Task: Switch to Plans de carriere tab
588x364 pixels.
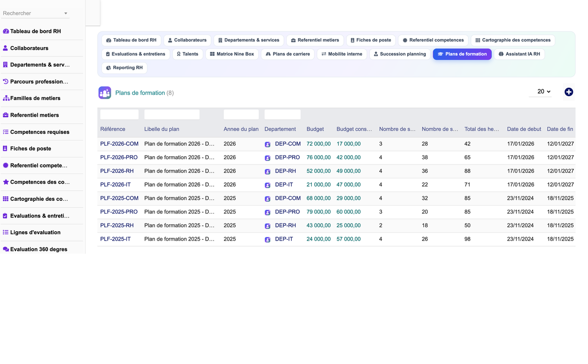Action: pyautogui.click(x=288, y=54)
